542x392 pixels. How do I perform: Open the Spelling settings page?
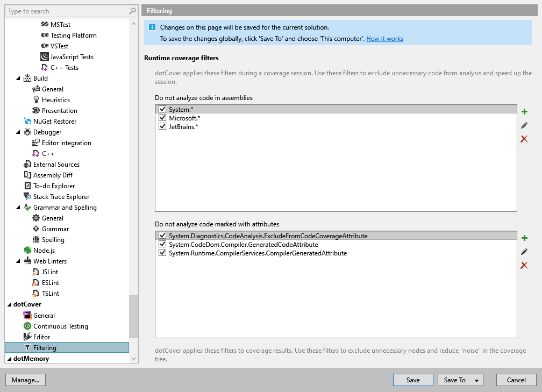click(53, 240)
